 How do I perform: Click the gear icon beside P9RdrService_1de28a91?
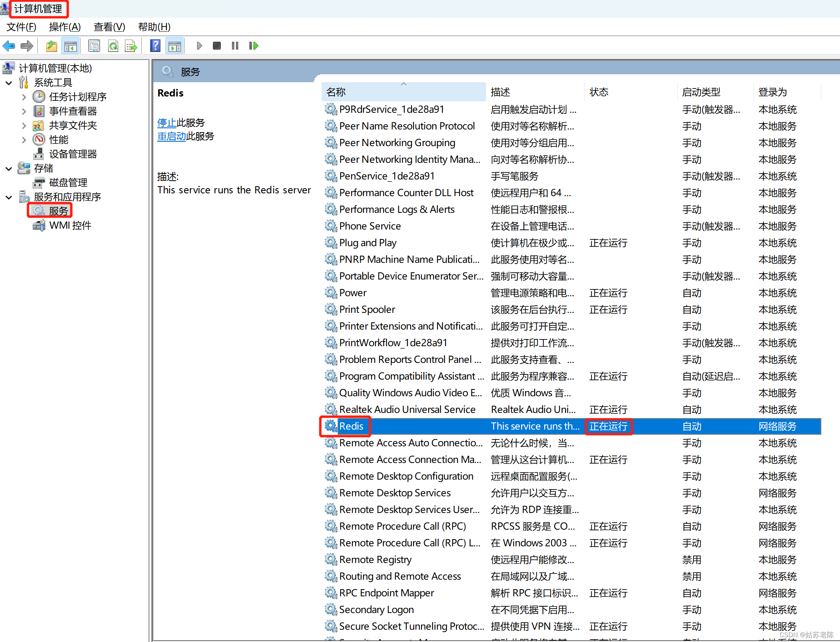click(x=330, y=109)
